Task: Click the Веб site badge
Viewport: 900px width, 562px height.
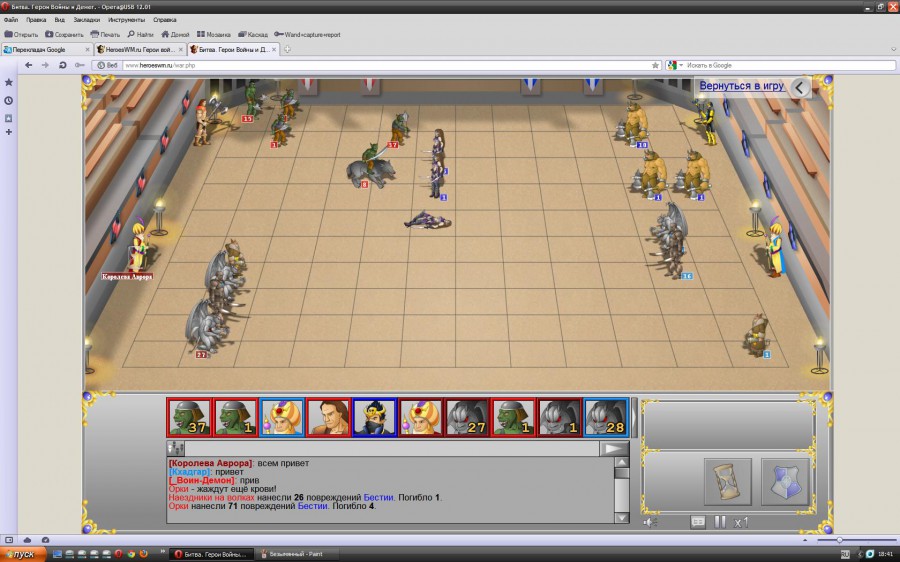Action: pyautogui.click(x=107, y=65)
